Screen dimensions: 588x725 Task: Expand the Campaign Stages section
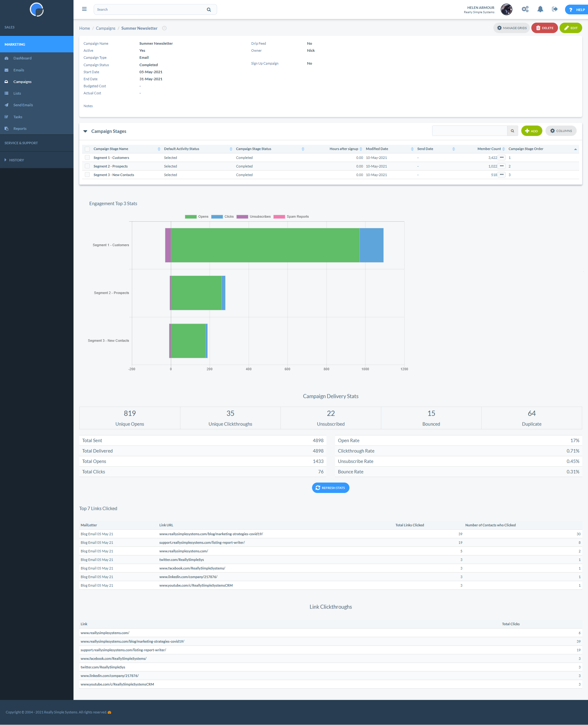coord(87,131)
